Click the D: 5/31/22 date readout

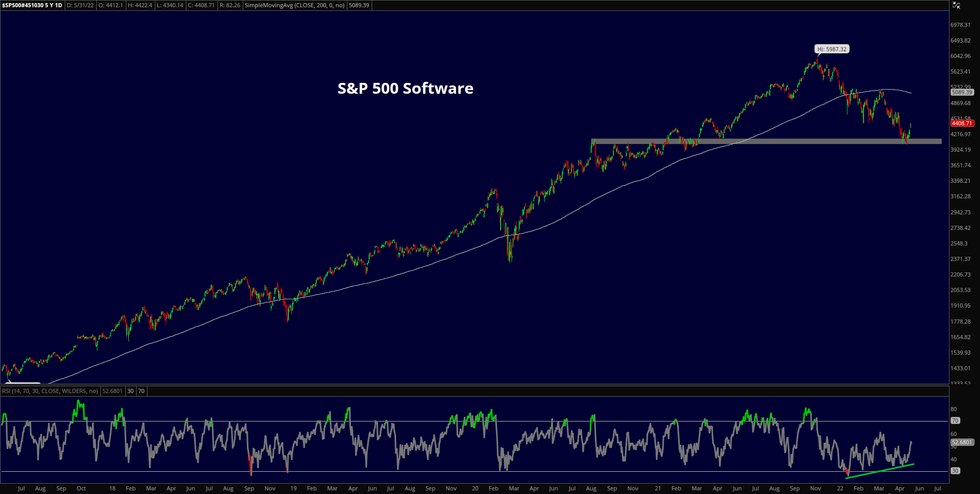click(80, 5)
